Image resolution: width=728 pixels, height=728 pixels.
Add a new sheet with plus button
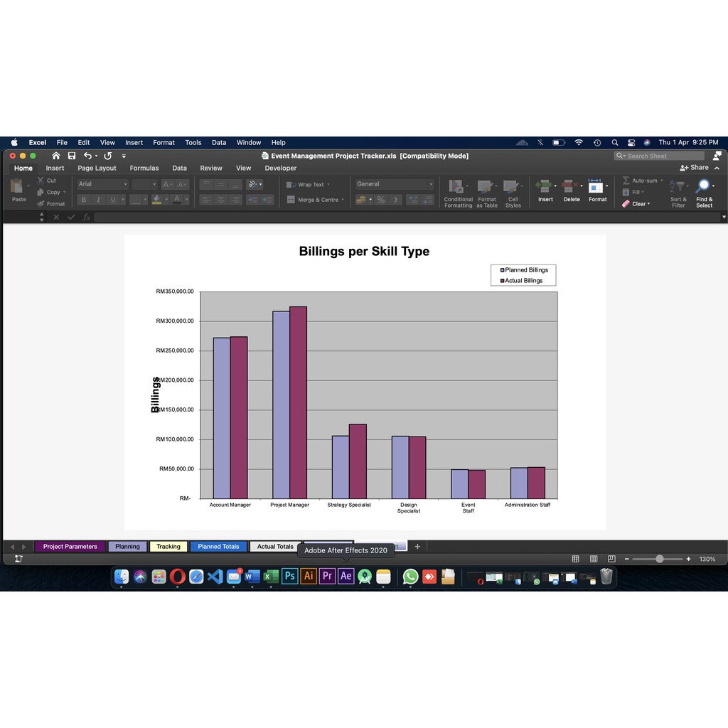pos(417,547)
